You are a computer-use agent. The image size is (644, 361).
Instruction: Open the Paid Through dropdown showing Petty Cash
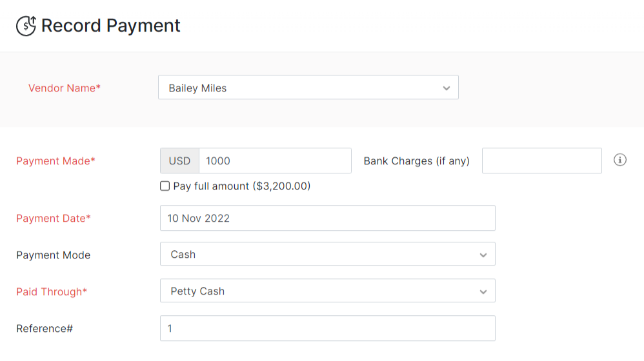pos(327,291)
